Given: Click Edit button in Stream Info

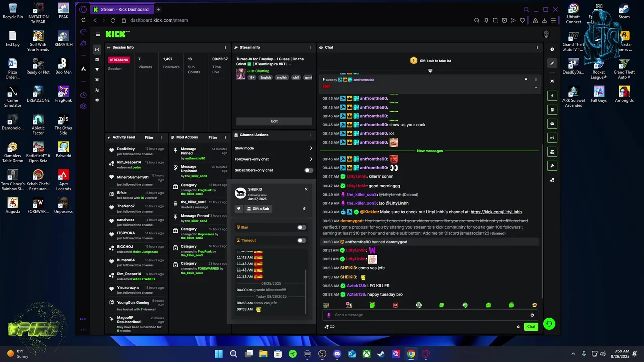Looking at the screenshot, I should 274,121.
